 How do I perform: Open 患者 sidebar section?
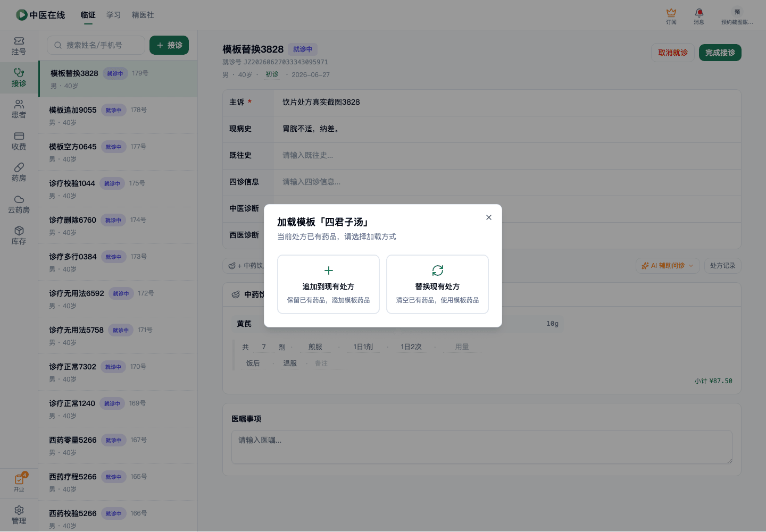(19, 109)
